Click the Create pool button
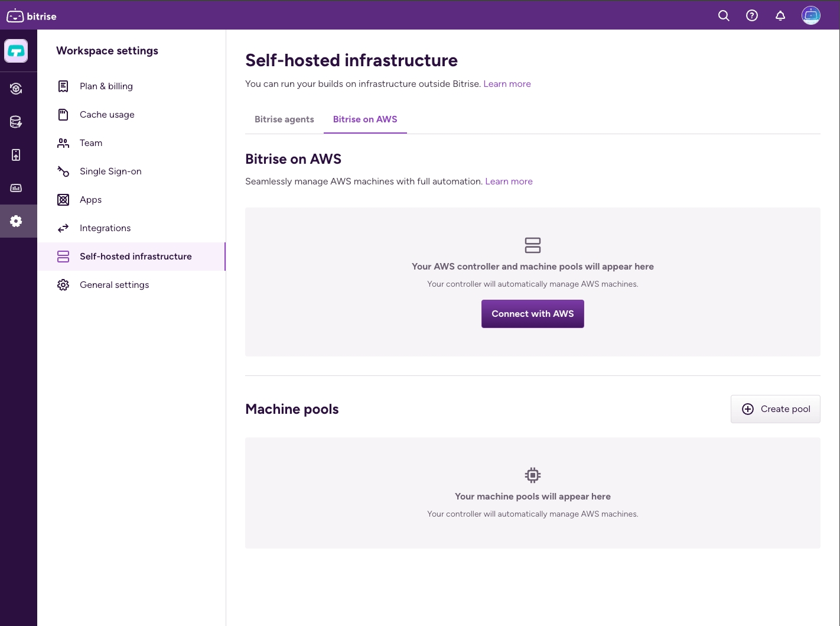This screenshot has width=840, height=626. pos(776,409)
